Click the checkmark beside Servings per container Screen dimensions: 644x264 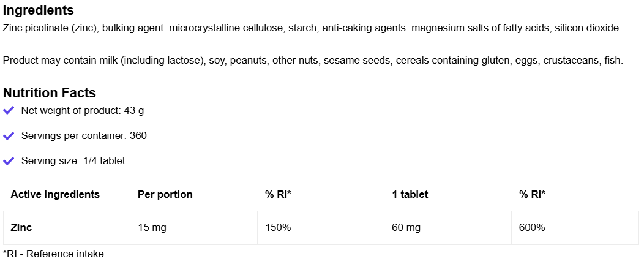click(x=9, y=136)
